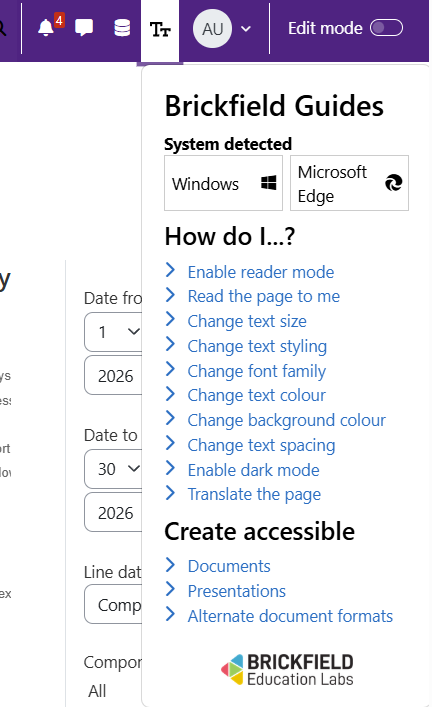432x707 pixels.
Task: Open the Alternate document formats guide
Action: (290, 616)
